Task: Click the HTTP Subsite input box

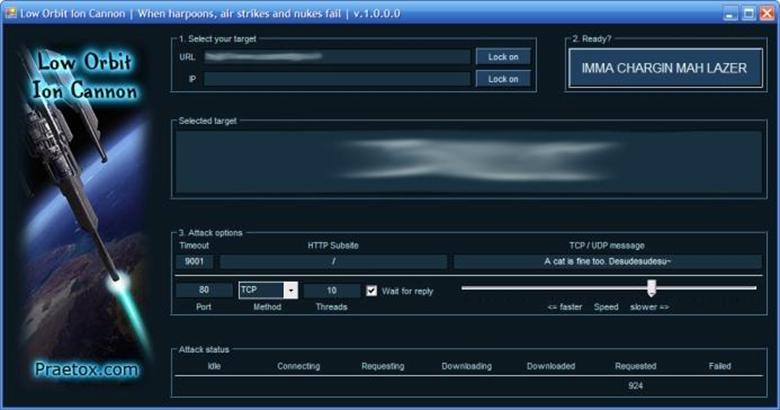Action: tap(333, 262)
